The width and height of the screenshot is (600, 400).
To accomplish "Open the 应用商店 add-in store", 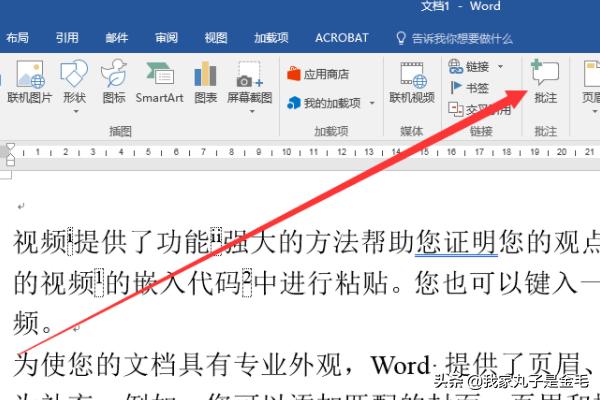I will click(318, 73).
